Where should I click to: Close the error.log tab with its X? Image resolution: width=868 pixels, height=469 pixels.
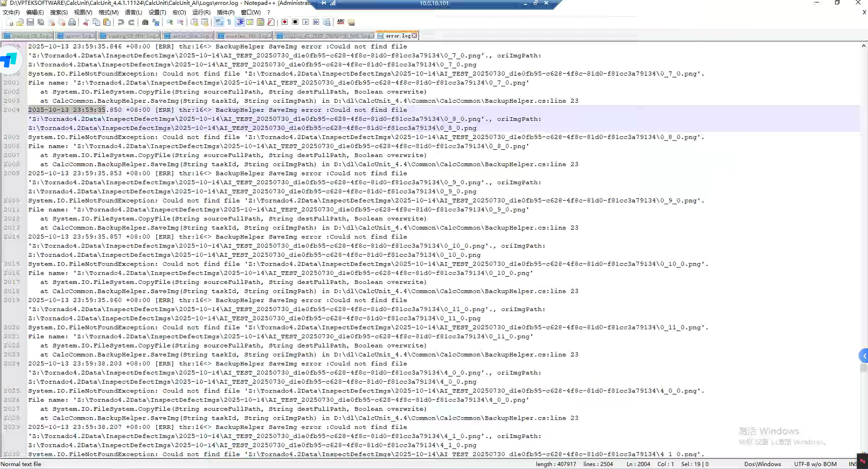point(415,35)
